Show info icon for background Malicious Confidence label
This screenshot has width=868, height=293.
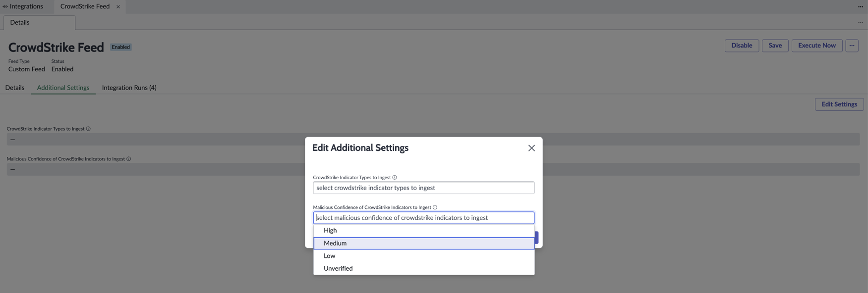128,159
